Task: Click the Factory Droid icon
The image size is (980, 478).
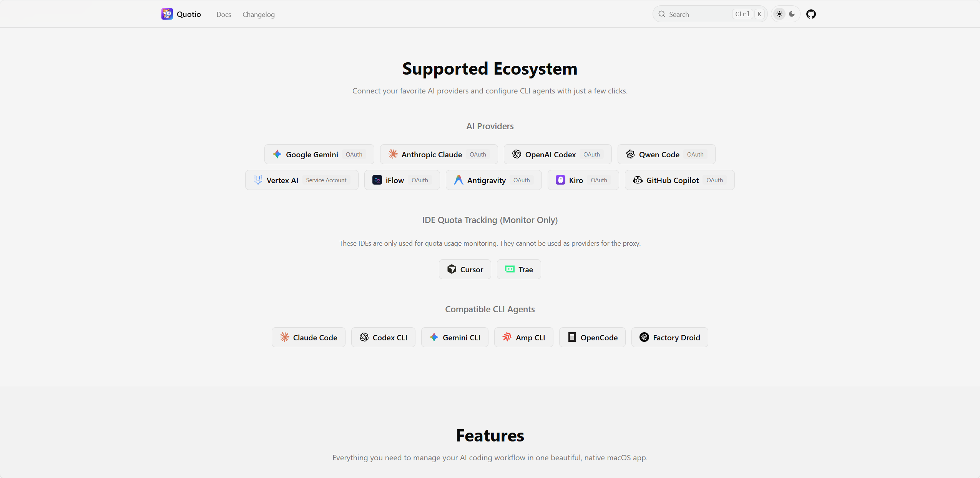Action: (x=644, y=337)
